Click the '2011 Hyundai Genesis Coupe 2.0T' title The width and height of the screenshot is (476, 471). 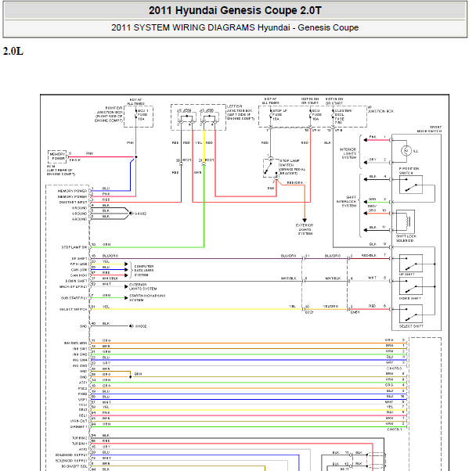235,10
